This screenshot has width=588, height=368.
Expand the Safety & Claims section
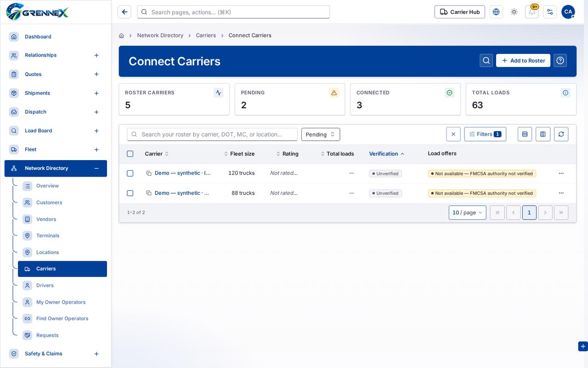pos(96,354)
